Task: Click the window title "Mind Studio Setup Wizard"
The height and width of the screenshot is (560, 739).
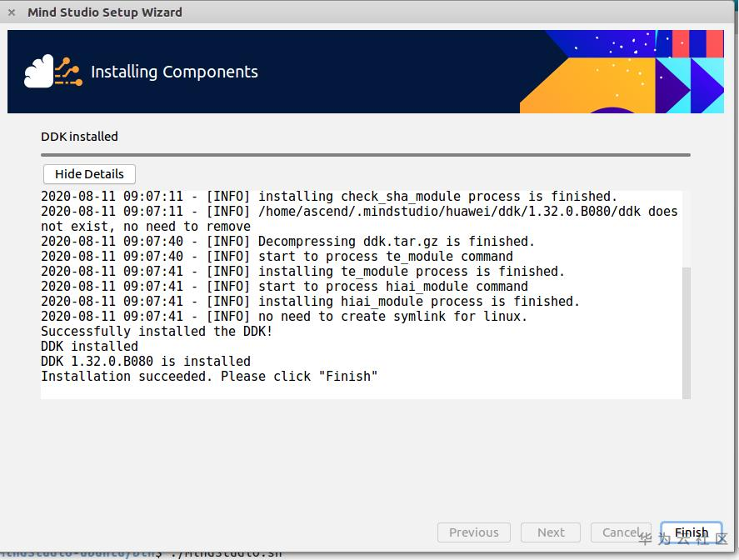Action: [105, 12]
